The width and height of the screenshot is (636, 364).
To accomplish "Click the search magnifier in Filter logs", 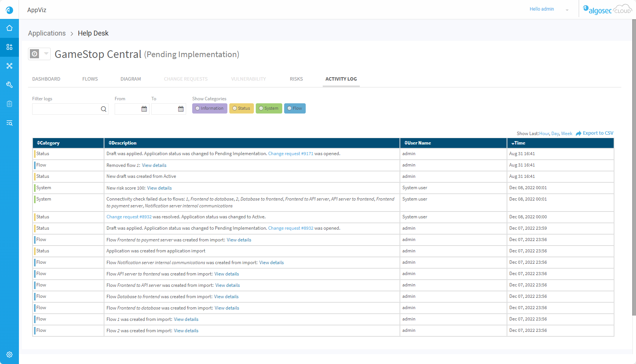I will (x=103, y=109).
